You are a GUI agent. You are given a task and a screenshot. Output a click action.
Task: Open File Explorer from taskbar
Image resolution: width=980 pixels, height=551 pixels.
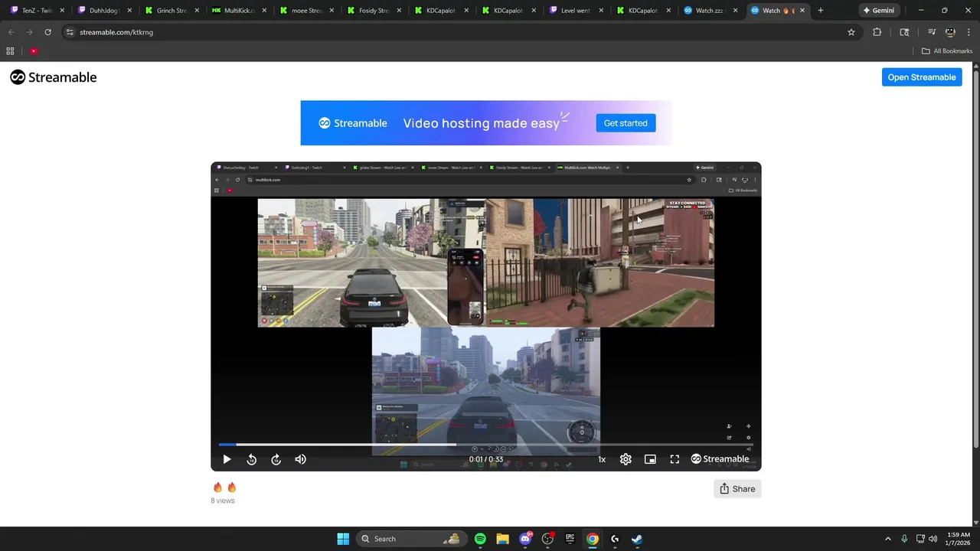502,539
